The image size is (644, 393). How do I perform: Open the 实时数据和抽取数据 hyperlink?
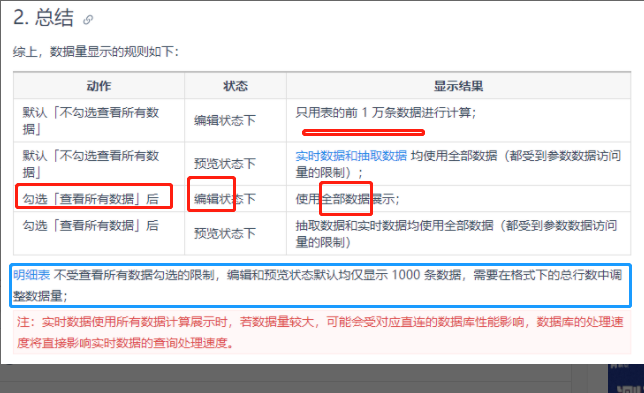(x=351, y=156)
